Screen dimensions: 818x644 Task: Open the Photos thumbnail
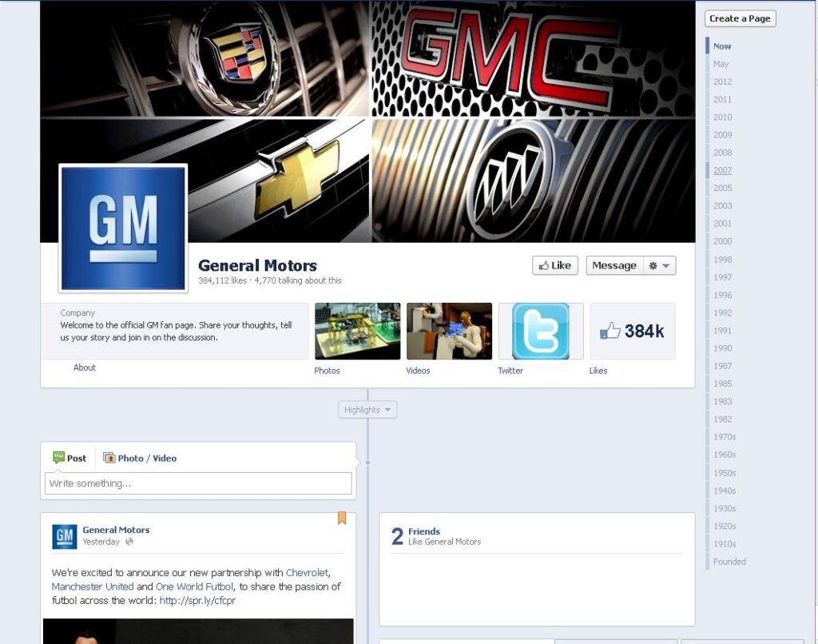357,331
